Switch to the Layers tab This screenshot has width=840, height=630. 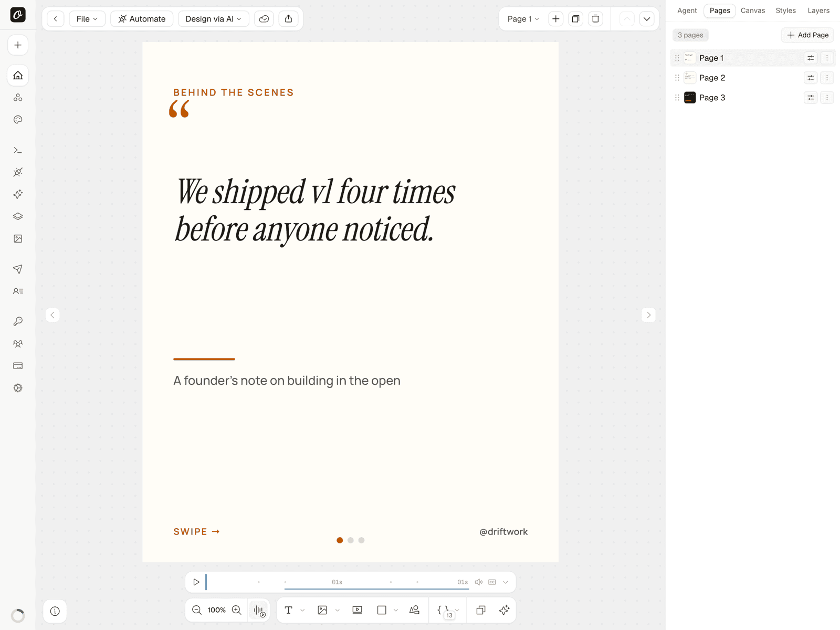click(818, 10)
